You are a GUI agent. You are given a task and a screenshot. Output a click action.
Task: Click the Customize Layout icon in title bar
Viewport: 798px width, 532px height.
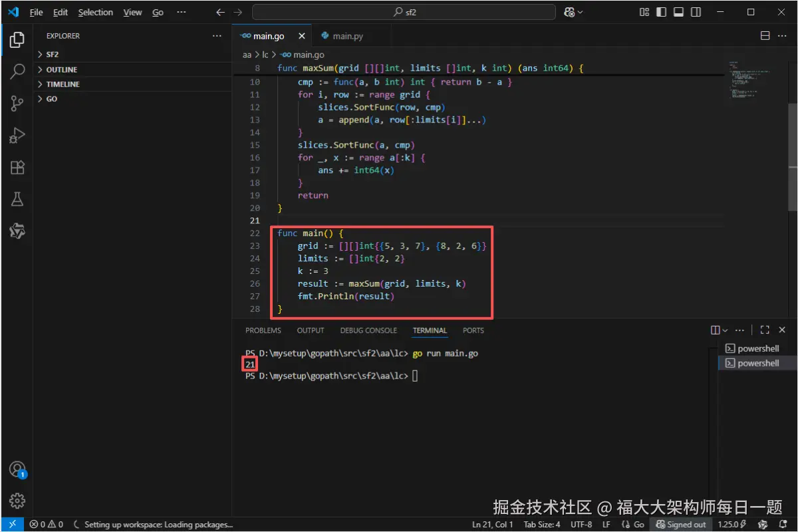[644, 12]
